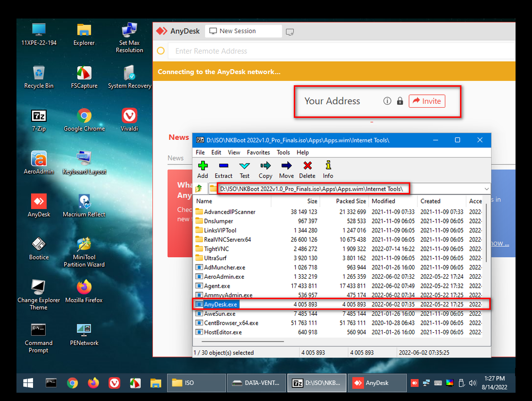Open the Keyboard Layout desktop icon
This screenshot has height=401, width=532.
84,163
